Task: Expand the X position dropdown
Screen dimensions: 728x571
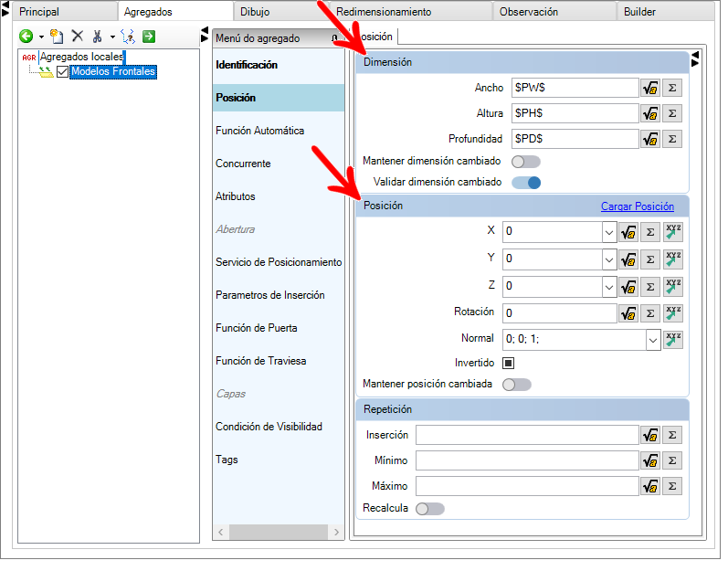Action: (x=608, y=232)
